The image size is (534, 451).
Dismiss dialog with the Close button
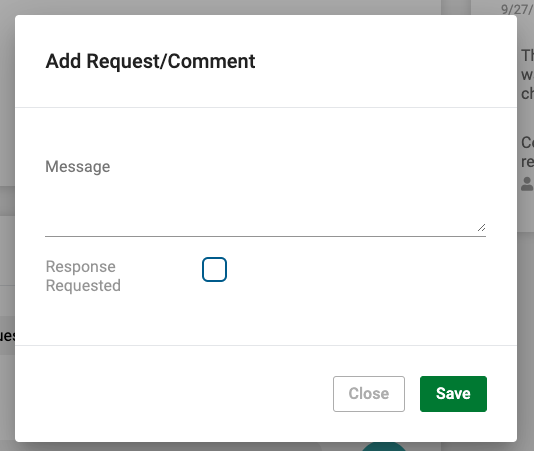(x=369, y=394)
